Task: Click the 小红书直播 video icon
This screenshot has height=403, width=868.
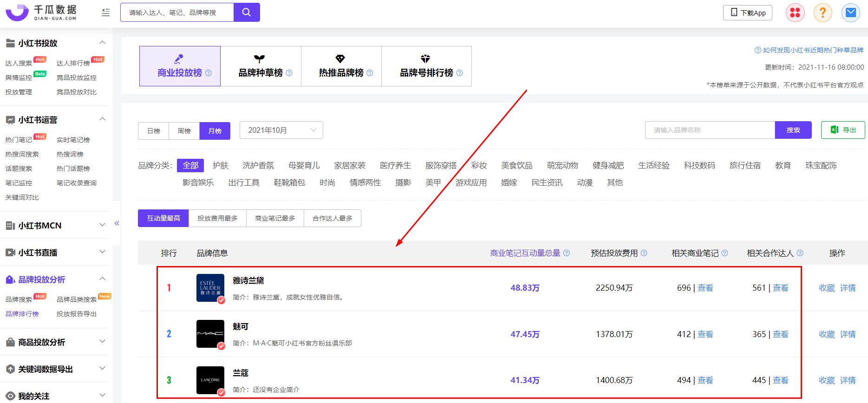Action: click(x=10, y=253)
